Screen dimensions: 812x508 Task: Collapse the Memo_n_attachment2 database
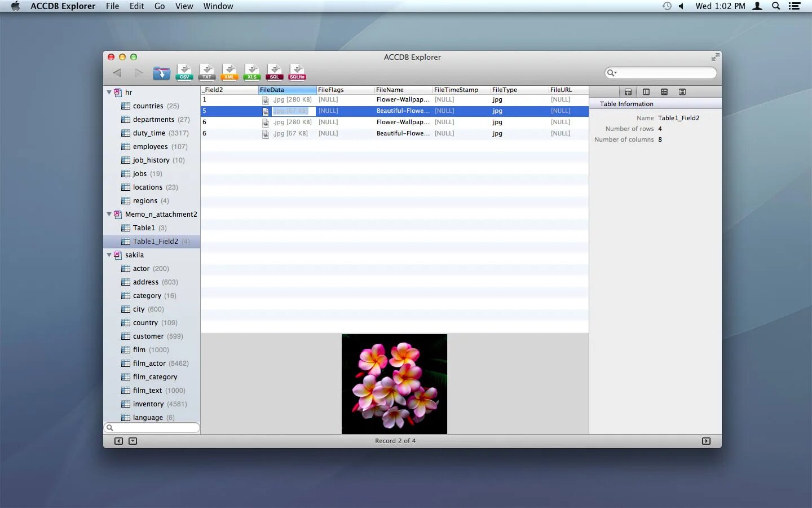click(109, 214)
